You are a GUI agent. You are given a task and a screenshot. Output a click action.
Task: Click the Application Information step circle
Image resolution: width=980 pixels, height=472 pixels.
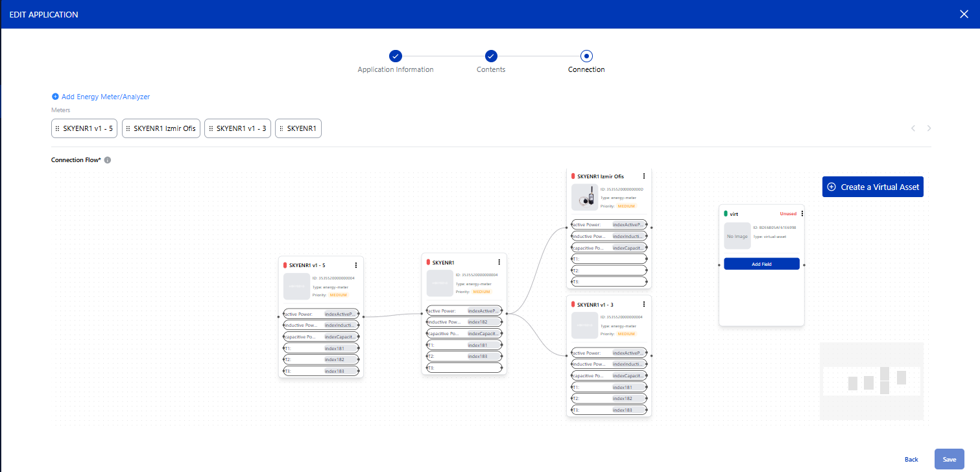click(396, 56)
